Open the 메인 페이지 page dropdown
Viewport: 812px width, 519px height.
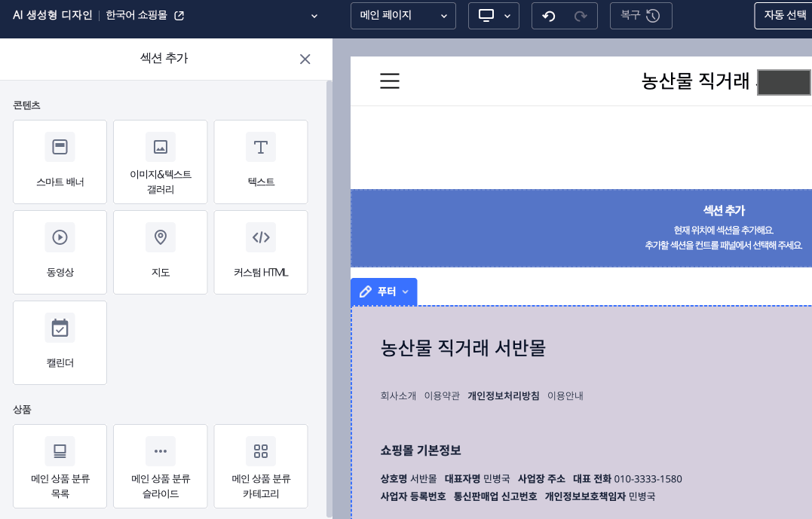403,16
